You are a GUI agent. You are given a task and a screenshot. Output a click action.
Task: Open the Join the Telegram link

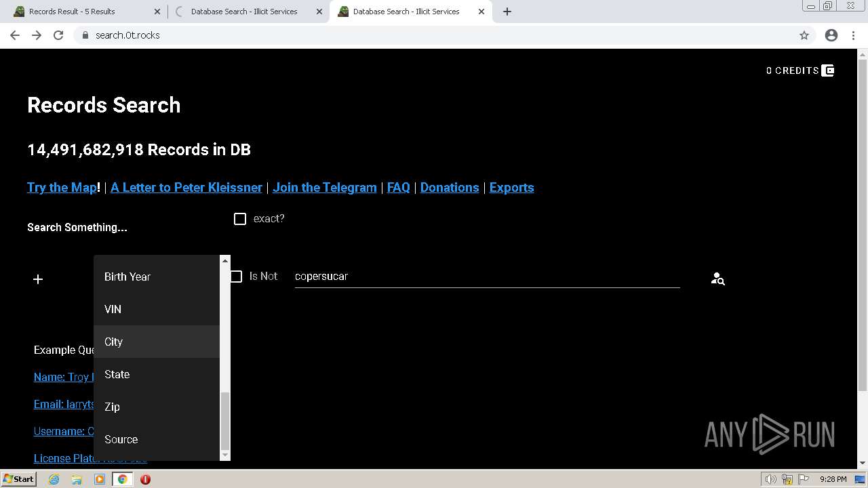[325, 188]
